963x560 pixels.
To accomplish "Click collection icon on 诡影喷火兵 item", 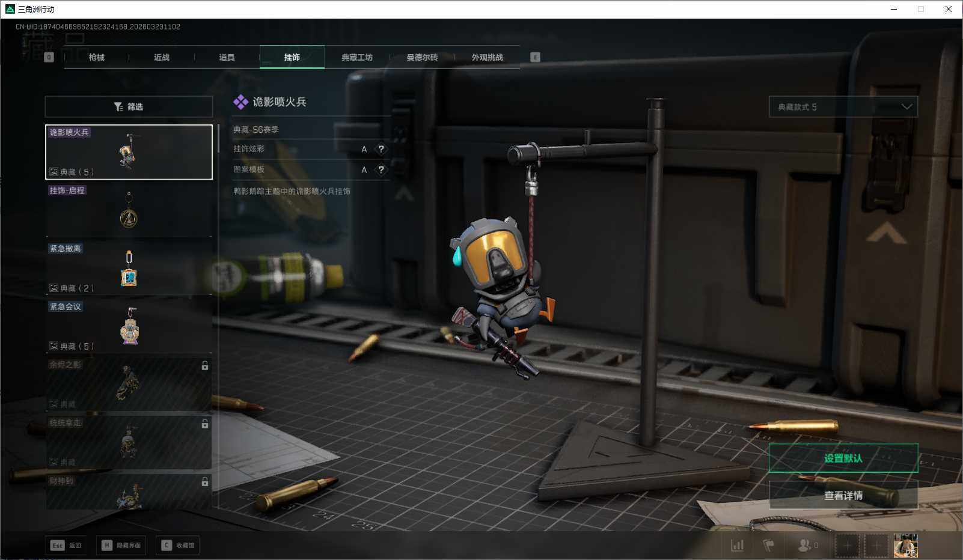I will 53,172.
